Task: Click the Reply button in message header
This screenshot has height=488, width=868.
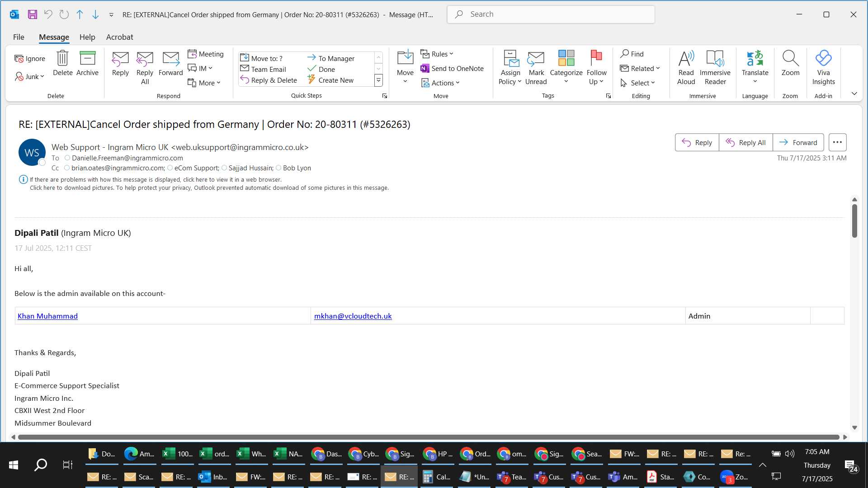Action: pos(697,142)
